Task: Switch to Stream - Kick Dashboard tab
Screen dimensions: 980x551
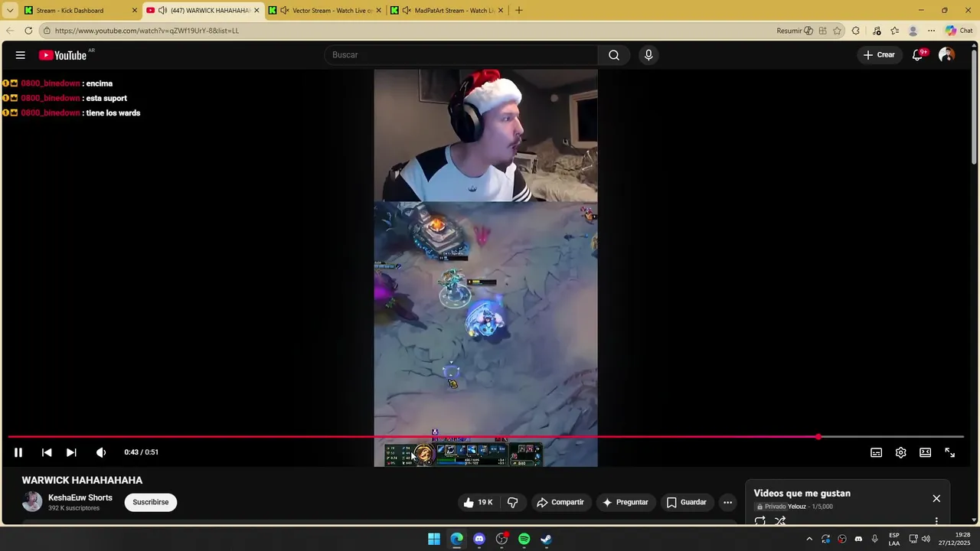Action: click(x=80, y=11)
